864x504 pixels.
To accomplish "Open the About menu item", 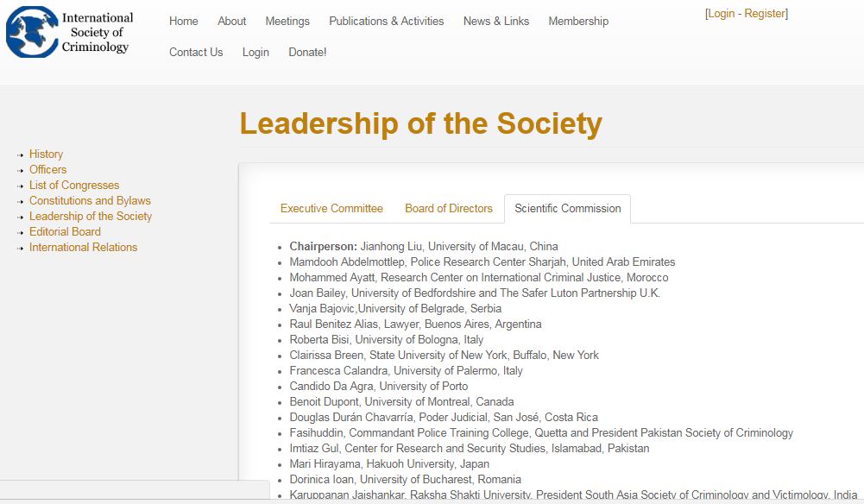I will click(231, 21).
